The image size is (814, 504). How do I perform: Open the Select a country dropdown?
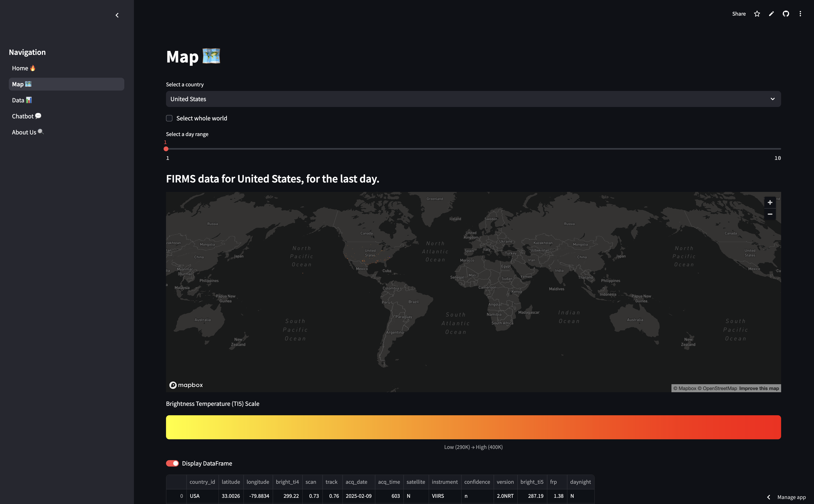[x=467, y=99]
